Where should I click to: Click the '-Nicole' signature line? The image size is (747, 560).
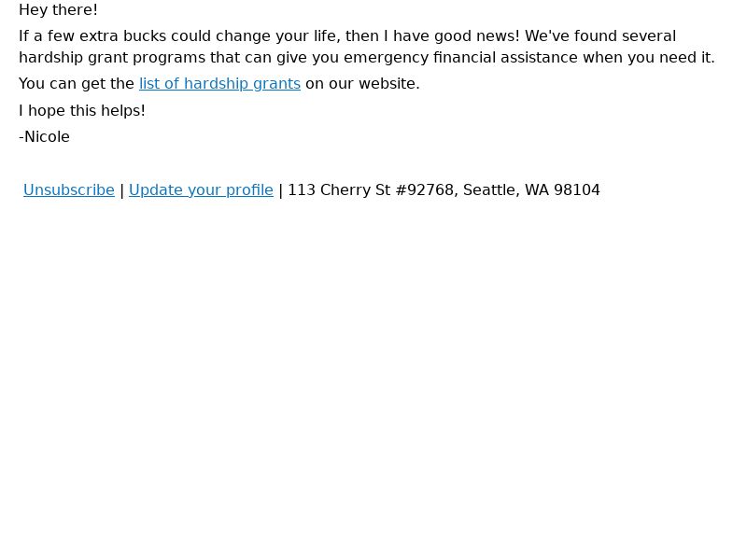[x=44, y=137]
